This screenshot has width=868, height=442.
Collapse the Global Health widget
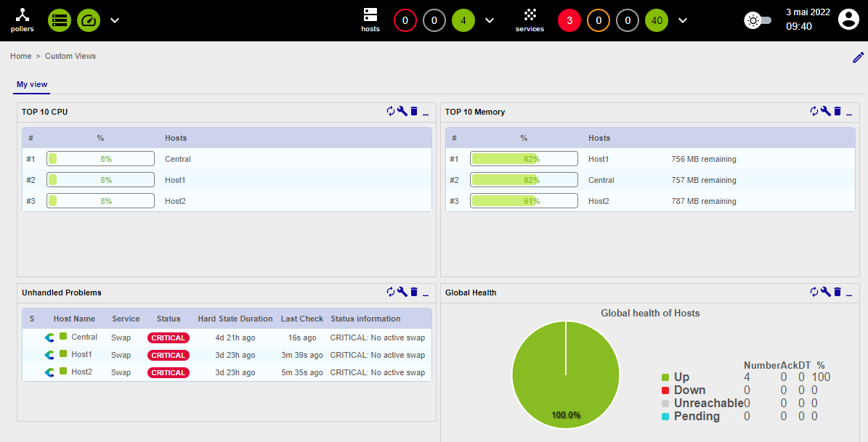click(x=849, y=292)
